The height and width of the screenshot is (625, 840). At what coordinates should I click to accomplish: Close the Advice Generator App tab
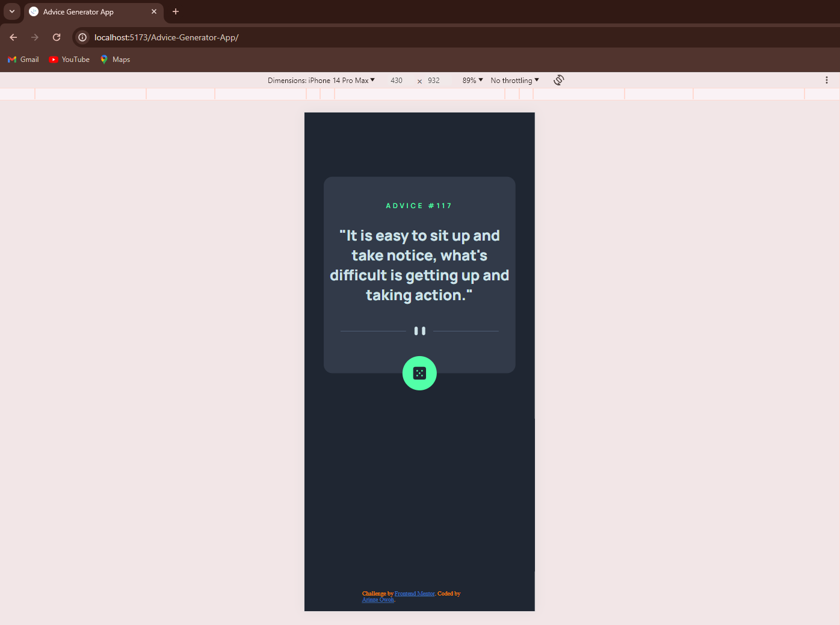[x=154, y=11]
